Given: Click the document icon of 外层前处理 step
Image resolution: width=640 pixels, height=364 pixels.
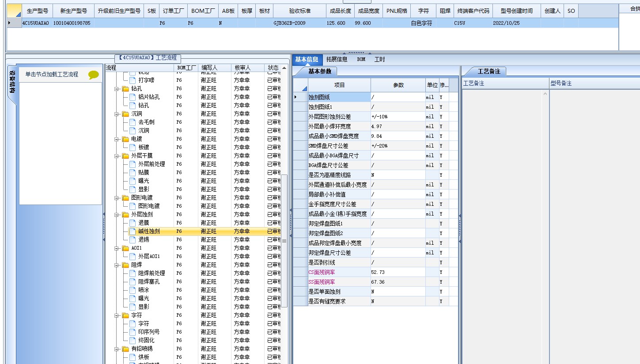Looking at the screenshot, I should pyautogui.click(x=133, y=164).
